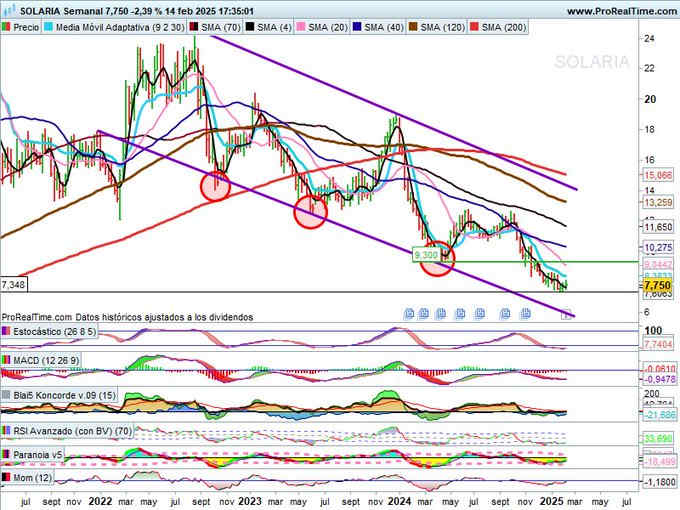The height and width of the screenshot is (510, 680).
Task: Click the 2025 year marker on time axis
Action: [550, 501]
